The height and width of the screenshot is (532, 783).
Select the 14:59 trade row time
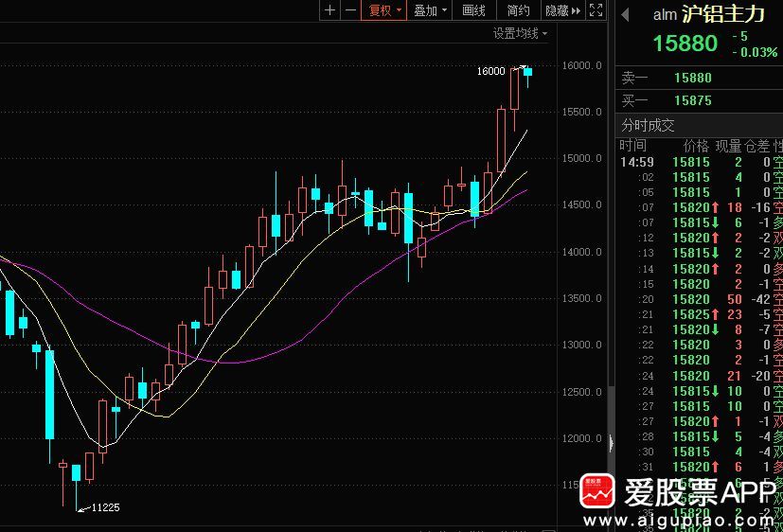pos(636,162)
